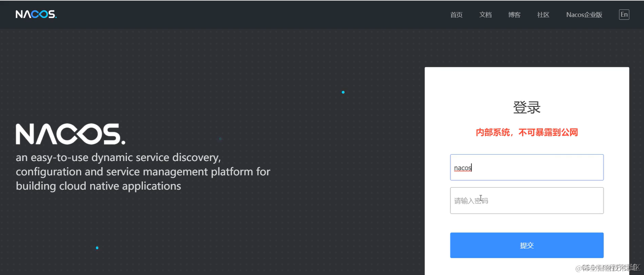Open the 社区 community menu item
644x275 pixels.
(543, 15)
